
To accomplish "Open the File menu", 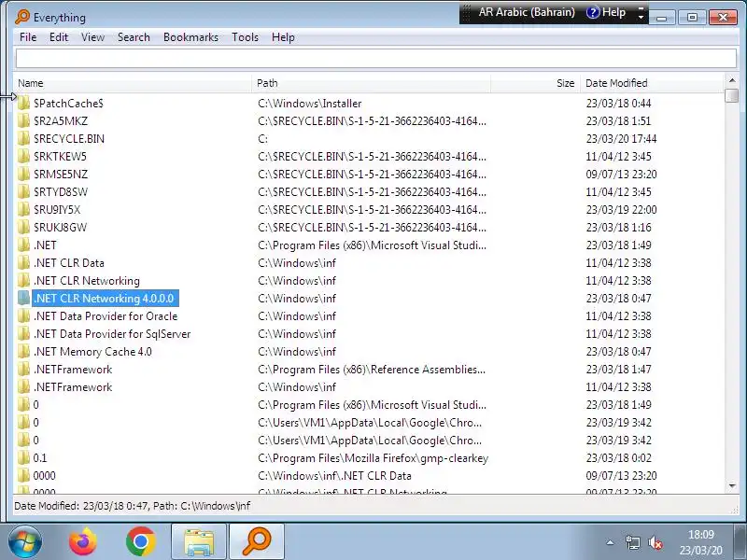I will click(28, 37).
